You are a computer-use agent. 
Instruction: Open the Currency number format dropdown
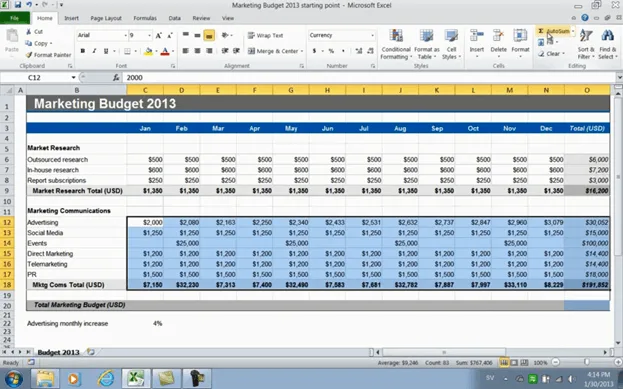click(x=372, y=35)
